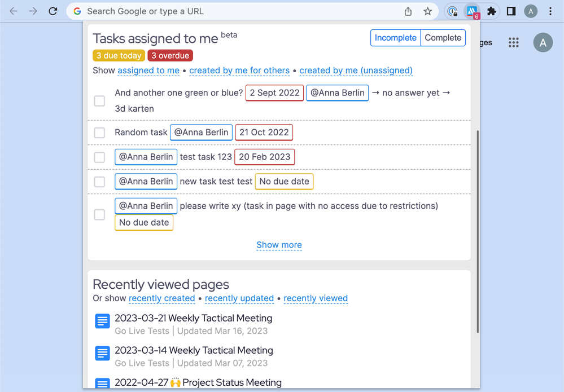Check the checkbox for Random task
This screenshot has width=564, height=392.
[x=99, y=133]
